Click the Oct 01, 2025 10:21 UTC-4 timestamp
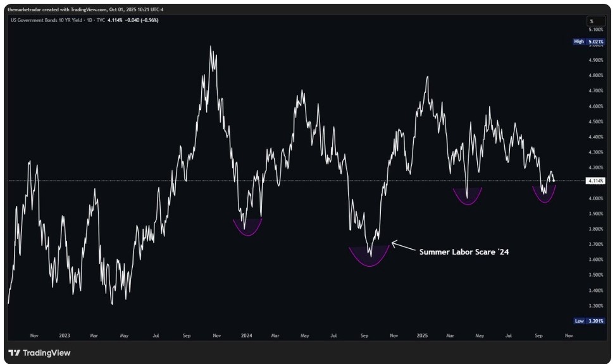Viewport: 615px width, 364px height. (137, 9)
